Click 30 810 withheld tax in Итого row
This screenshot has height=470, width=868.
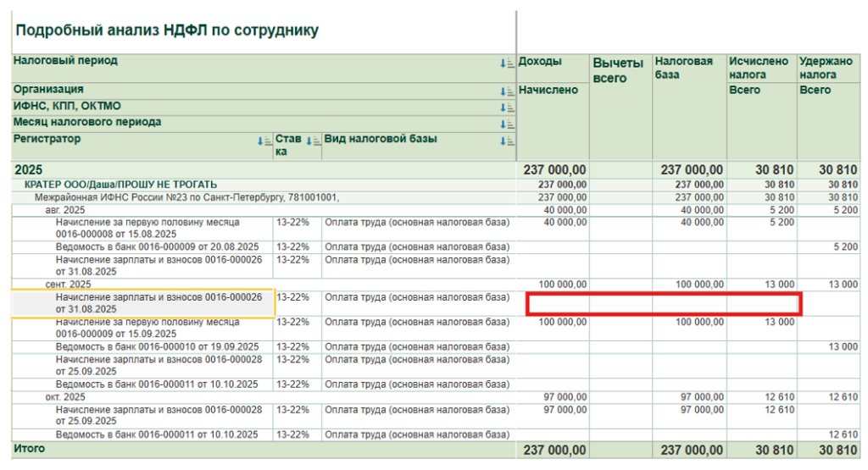pos(838,450)
